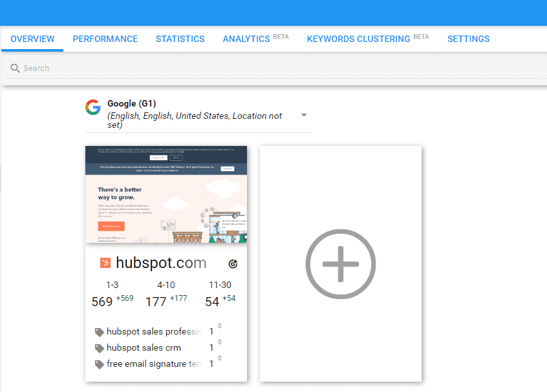Click the hubspot sales crm keyword

[x=144, y=347]
